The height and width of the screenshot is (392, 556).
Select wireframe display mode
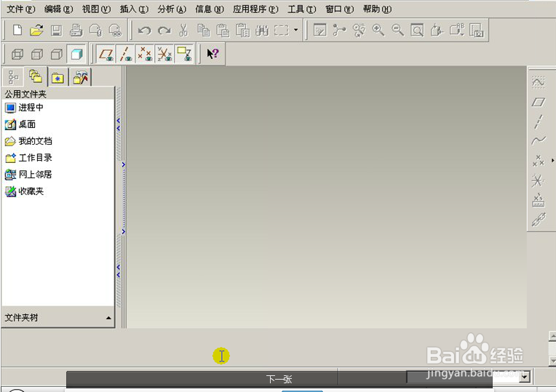tap(17, 55)
